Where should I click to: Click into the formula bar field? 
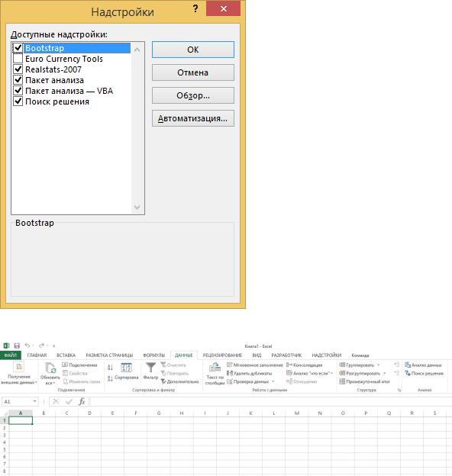270,401
